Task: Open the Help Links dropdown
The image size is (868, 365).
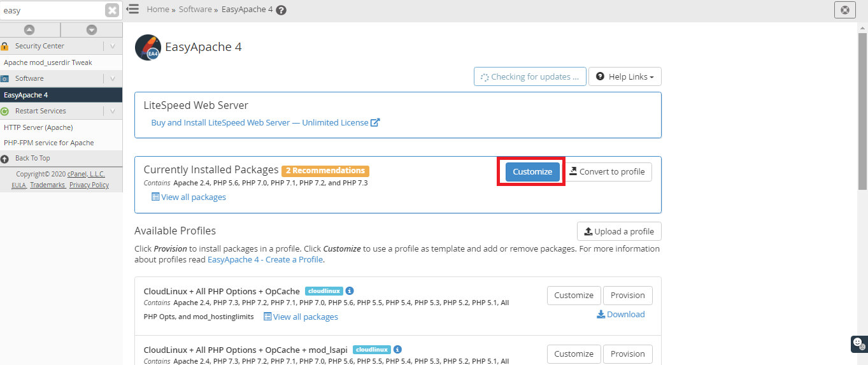Action: pos(625,76)
